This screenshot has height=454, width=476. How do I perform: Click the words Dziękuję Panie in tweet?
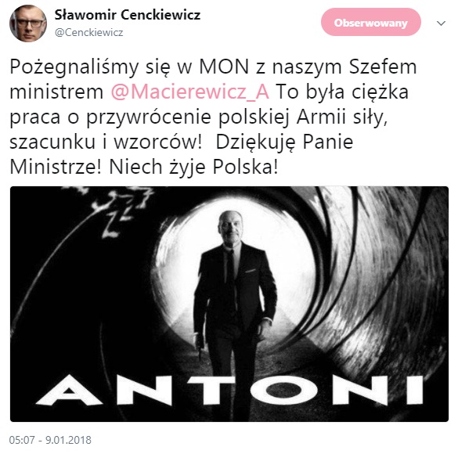tap(284, 142)
